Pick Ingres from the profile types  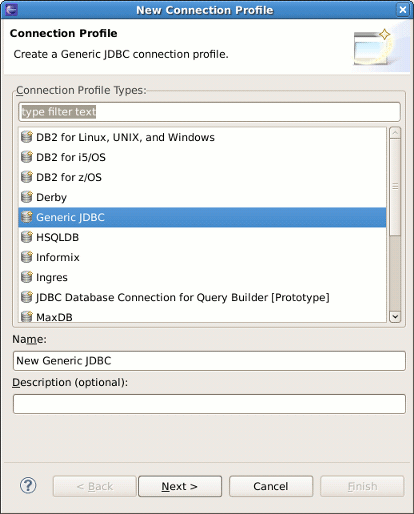[x=52, y=277]
